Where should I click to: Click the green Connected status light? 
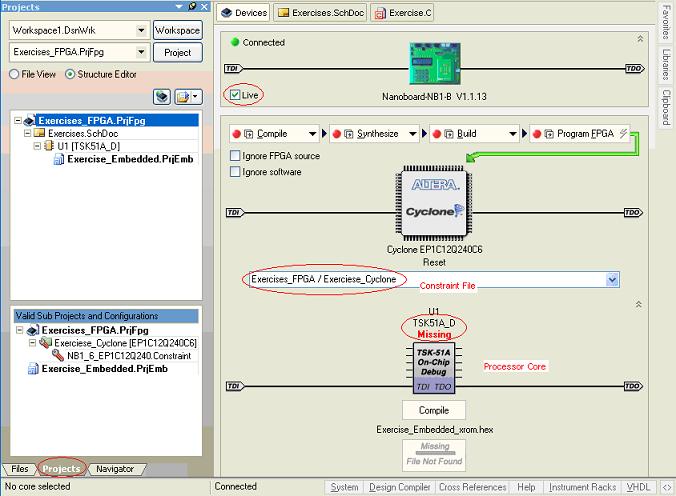(x=235, y=42)
